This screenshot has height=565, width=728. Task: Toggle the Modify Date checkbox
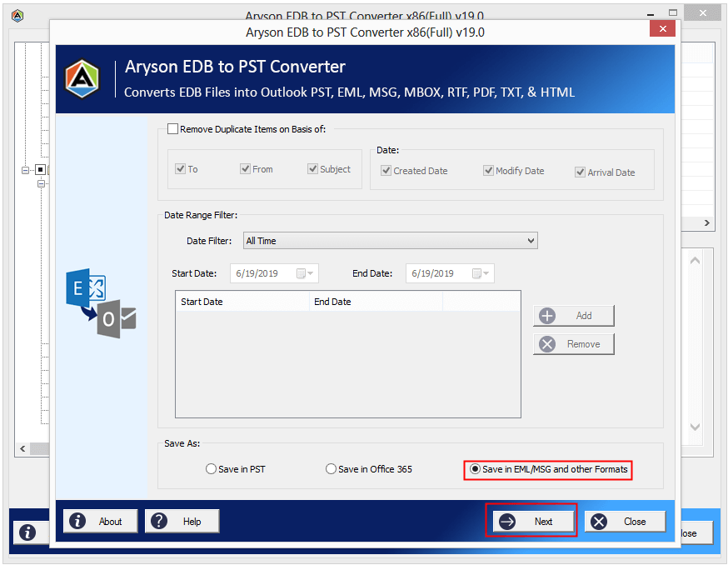tap(488, 171)
